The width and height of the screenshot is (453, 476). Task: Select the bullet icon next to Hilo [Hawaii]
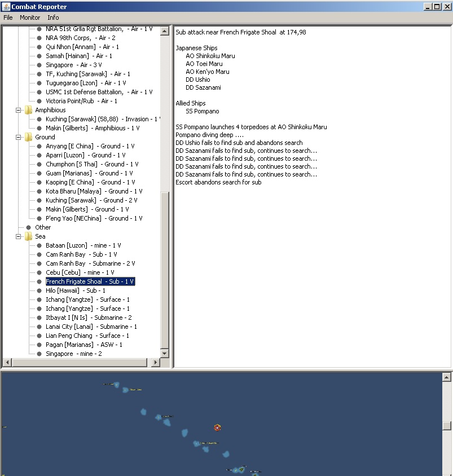[39, 290]
